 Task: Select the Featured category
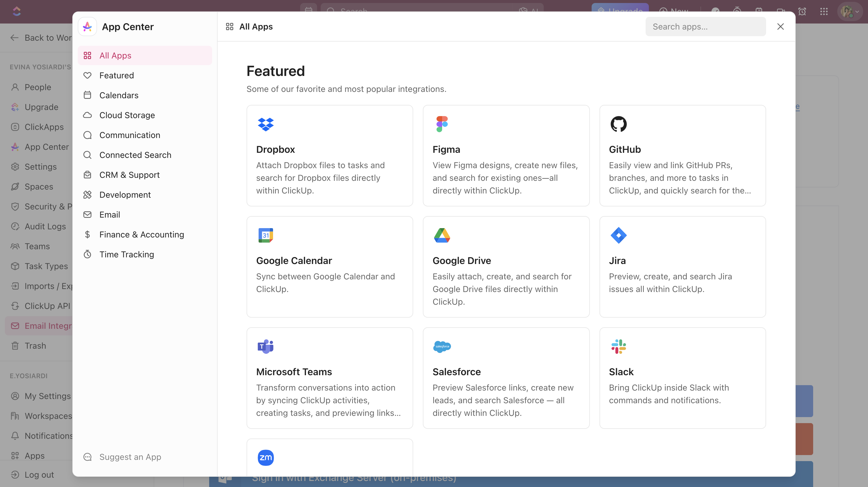(x=145, y=76)
